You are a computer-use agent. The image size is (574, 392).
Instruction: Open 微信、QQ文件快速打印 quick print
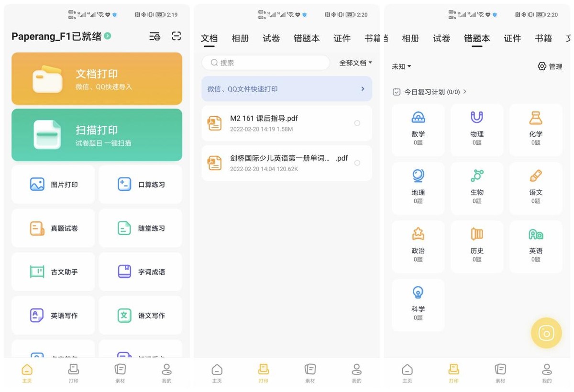click(x=286, y=89)
